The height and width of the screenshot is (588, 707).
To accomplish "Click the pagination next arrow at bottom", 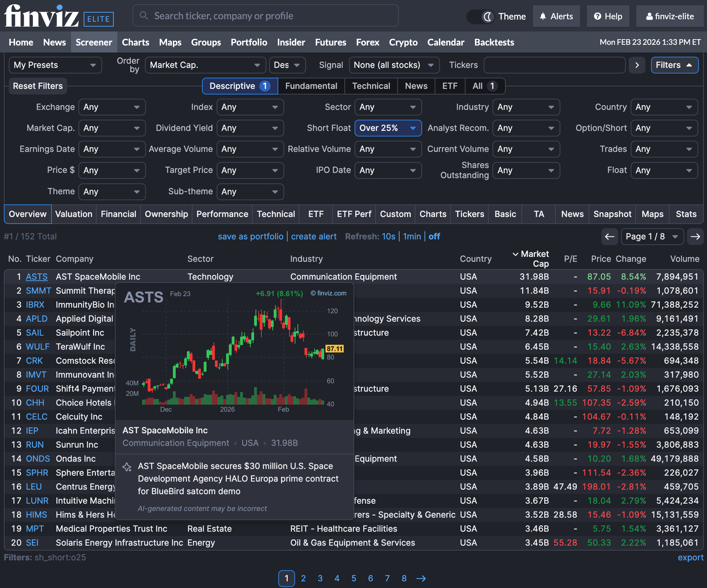I will tap(421, 579).
